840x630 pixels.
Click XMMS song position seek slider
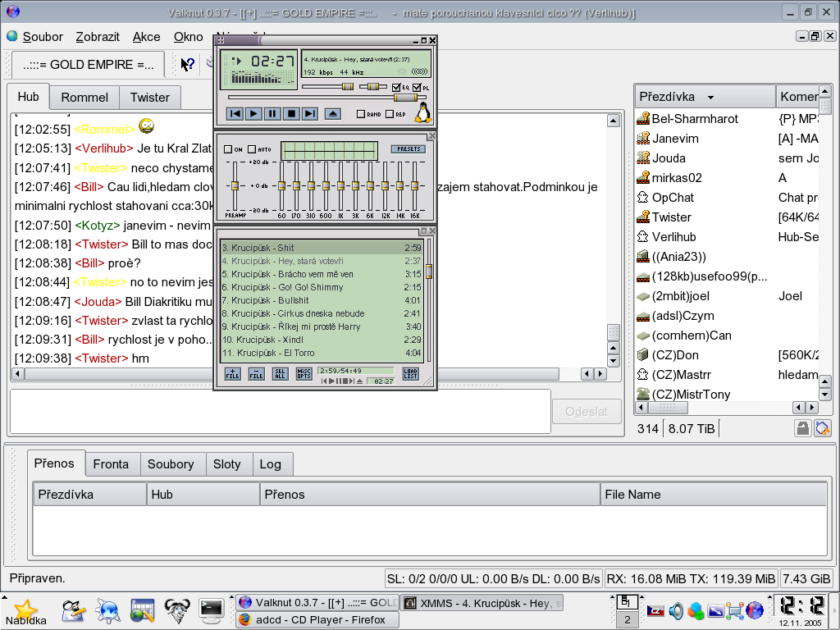coord(405,98)
